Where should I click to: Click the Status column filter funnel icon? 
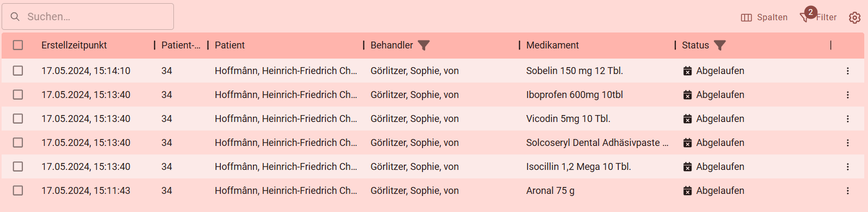click(x=720, y=45)
